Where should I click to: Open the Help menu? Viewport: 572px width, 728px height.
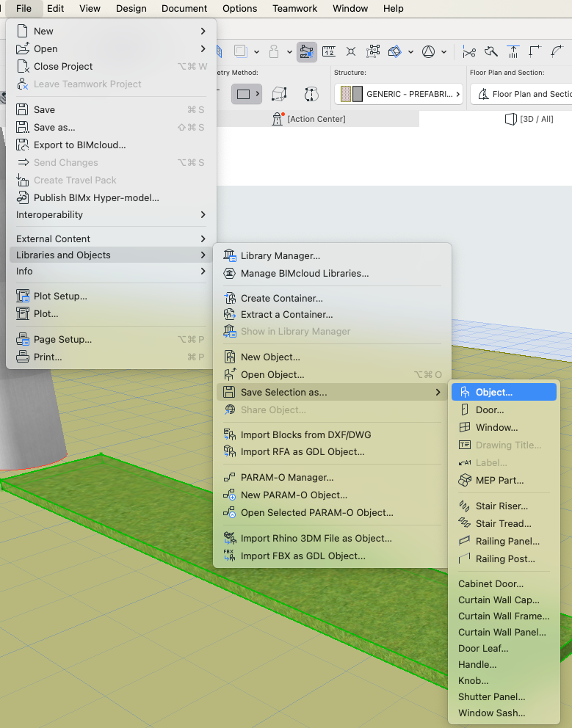point(393,8)
